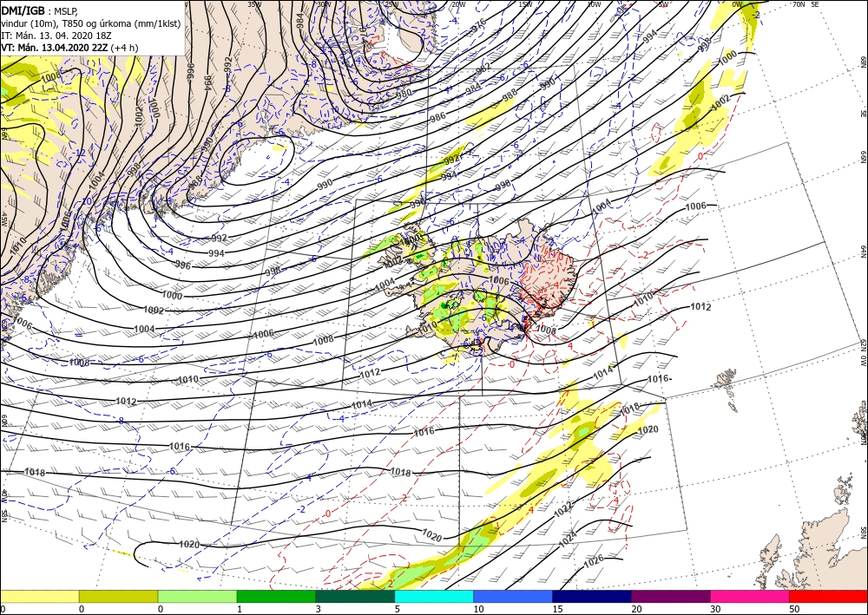The image size is (868, 615).
Task: Select the medium green precipitation swatch
Action: click(276, 596)
